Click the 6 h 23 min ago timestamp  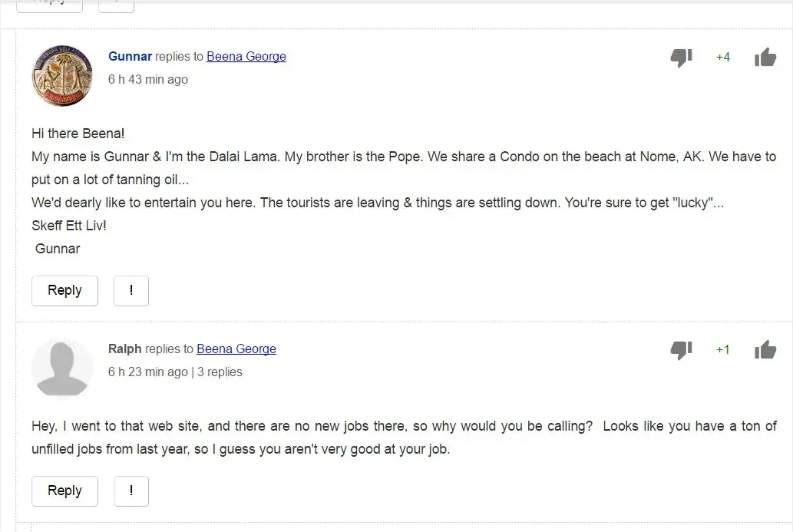147,372
